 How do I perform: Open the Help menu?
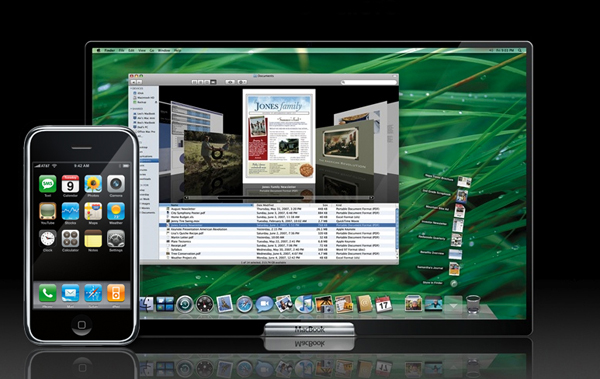(178, 50)
